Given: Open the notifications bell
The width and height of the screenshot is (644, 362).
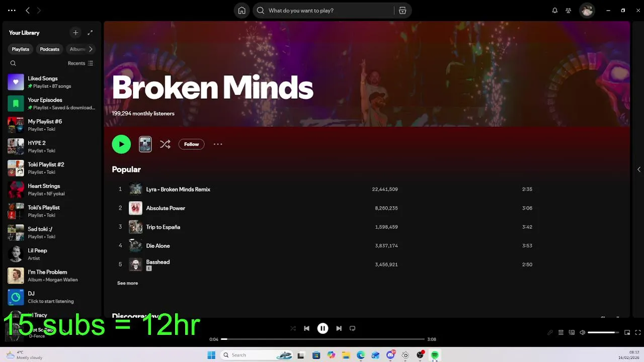Looking at the screenshot, I should point(555,10).
